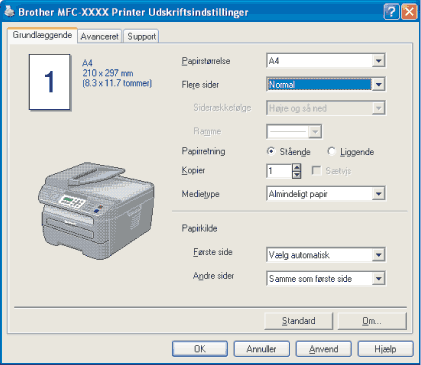Increase copies with the up arrow
The image size is (421, 365).
tap(296, 167)
